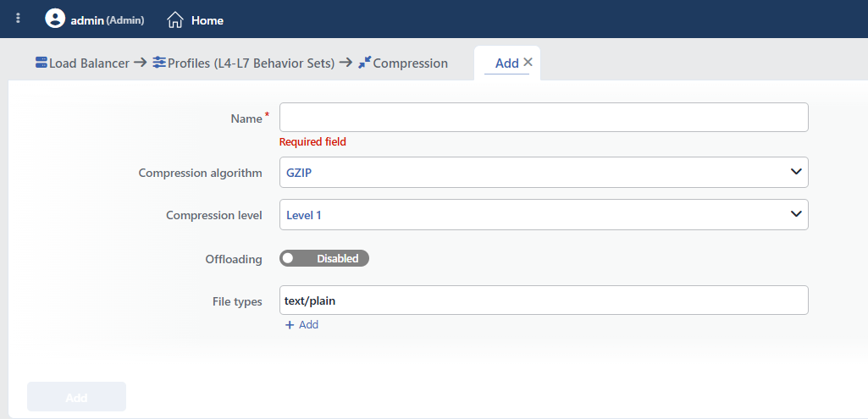Toggle the Offloading Disabled switch
Image resolution: width=868 pixels, height=419 pixels.
(x=323, y=258)
